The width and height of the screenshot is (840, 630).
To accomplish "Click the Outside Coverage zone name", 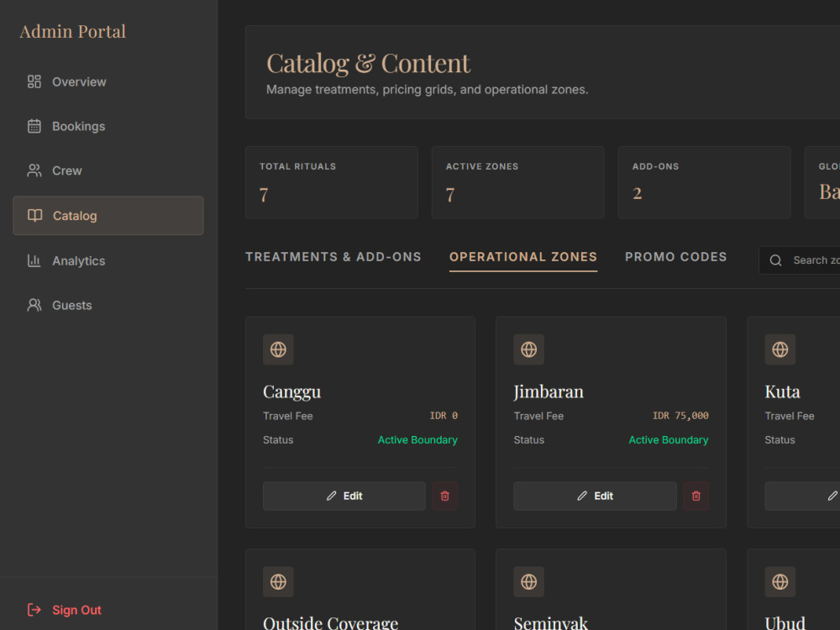I will (330, 623).
